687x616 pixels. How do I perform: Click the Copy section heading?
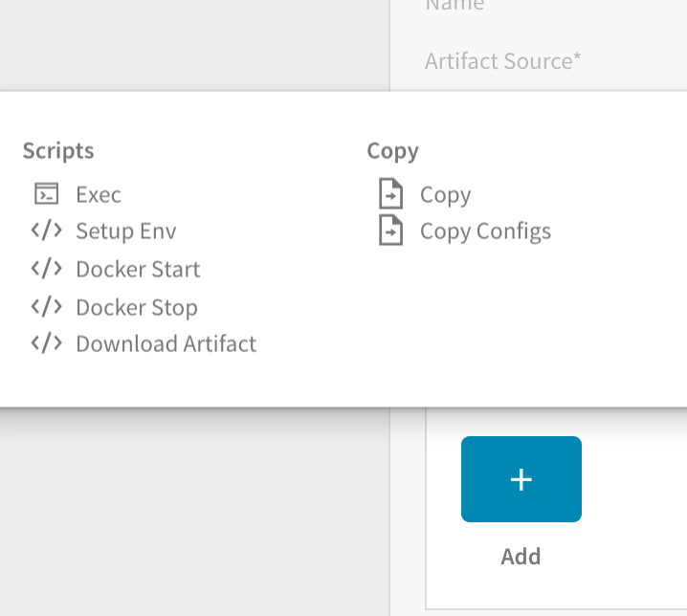tap(392, 151)
